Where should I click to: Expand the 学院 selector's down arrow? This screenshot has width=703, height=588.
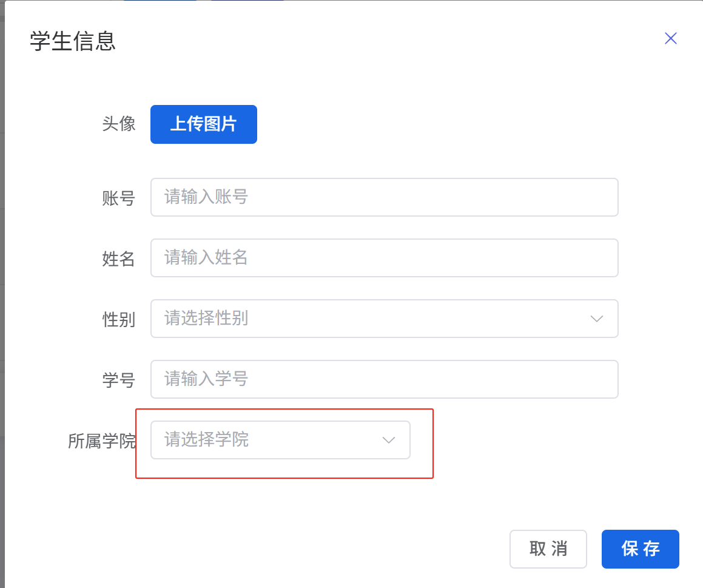tap(389, 440)
